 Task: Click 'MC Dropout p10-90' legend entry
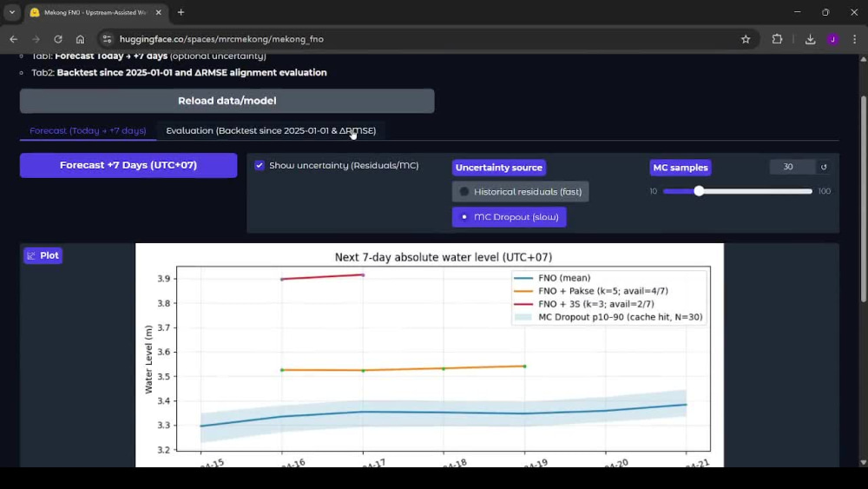(608, 317)
